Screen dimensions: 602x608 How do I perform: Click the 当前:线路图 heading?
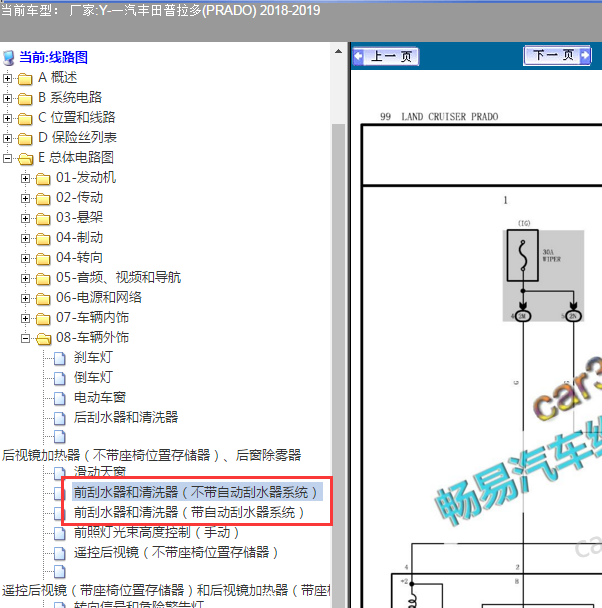[x=53, y=57]
